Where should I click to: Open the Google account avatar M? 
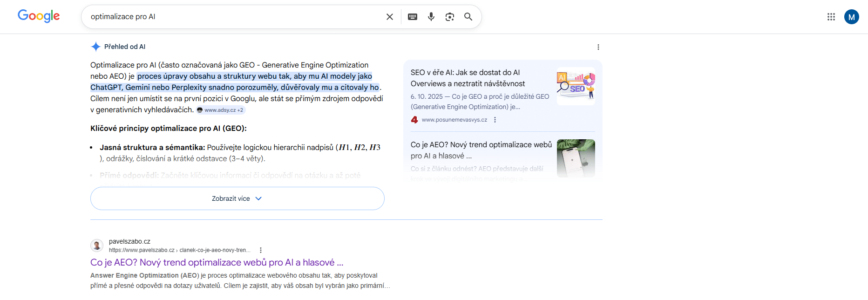pos(851,17)
